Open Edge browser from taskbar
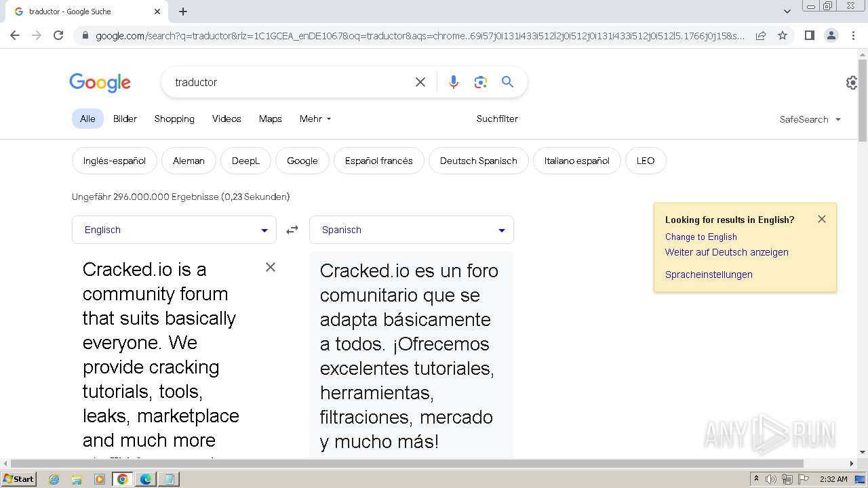The image size is (868, 488). (x=146, y=479)
